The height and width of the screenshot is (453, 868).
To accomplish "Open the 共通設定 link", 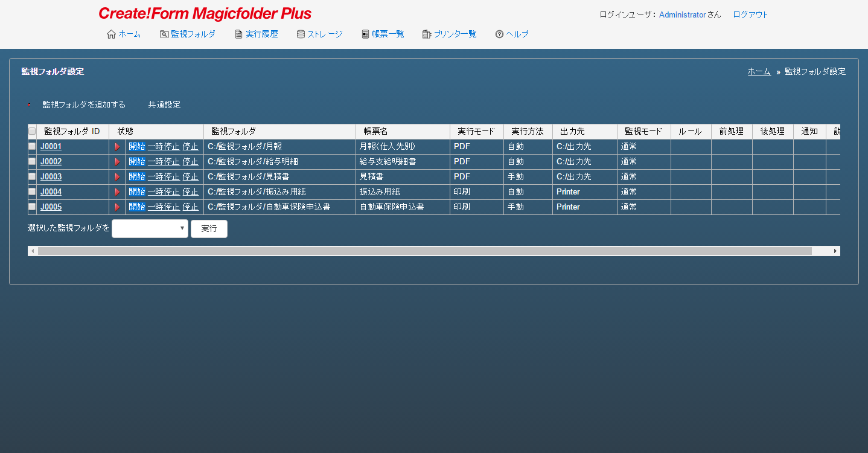I will [x=164, y=105].
